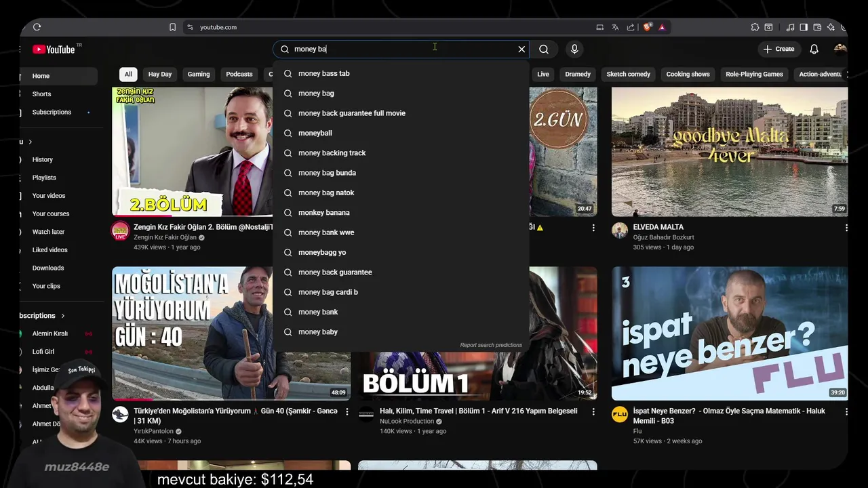The image size is (868, 488).
Task: Open Home in the sidebar
Action: point(58,76)
